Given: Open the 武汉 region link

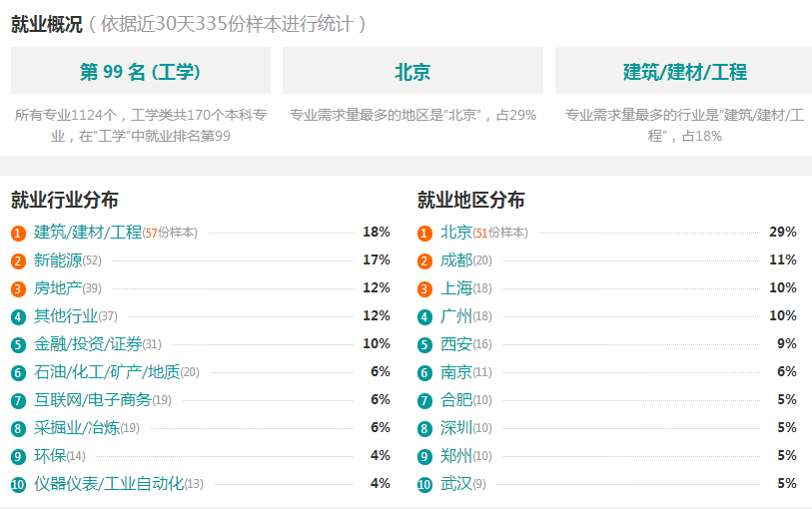Looking at the screenshot, I should [456, 483].
